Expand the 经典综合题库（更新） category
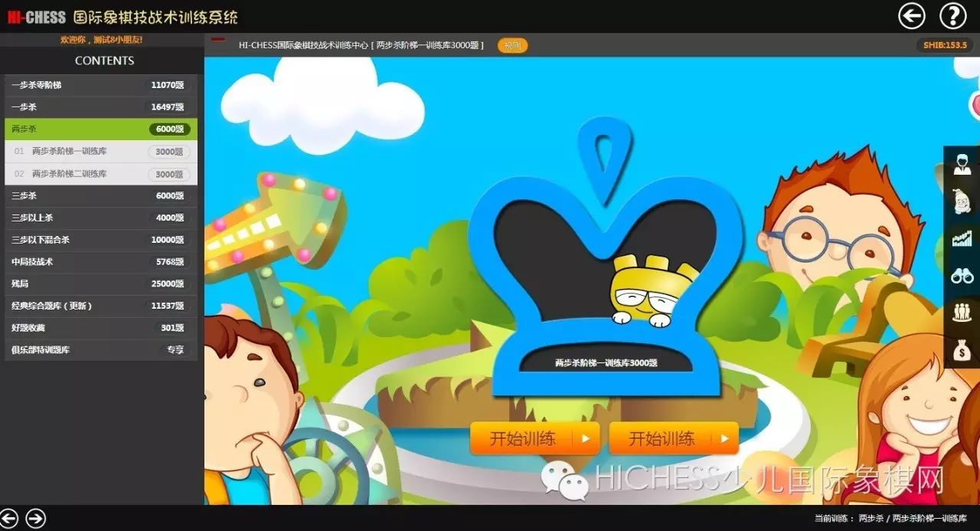 pos(100,306)
